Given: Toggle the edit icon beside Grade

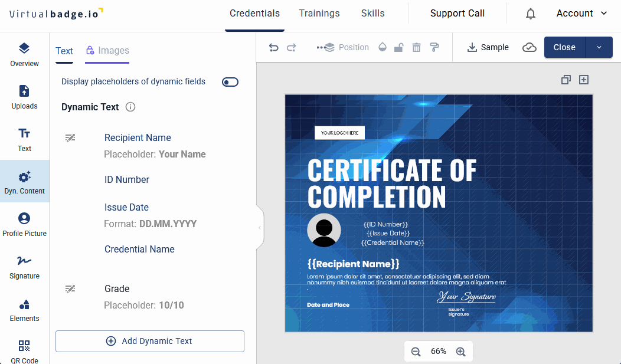Looking at the screenshot, I should click(70, 289).
